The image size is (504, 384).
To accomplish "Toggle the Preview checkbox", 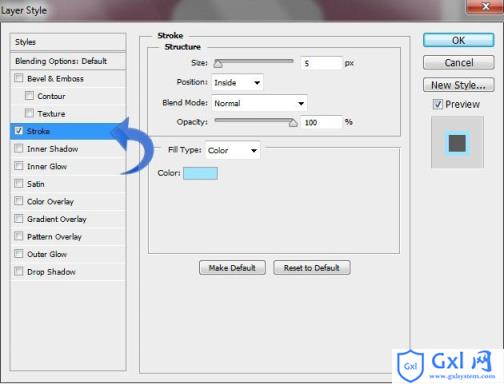I will pyautogui.click(x=437, y=104).
